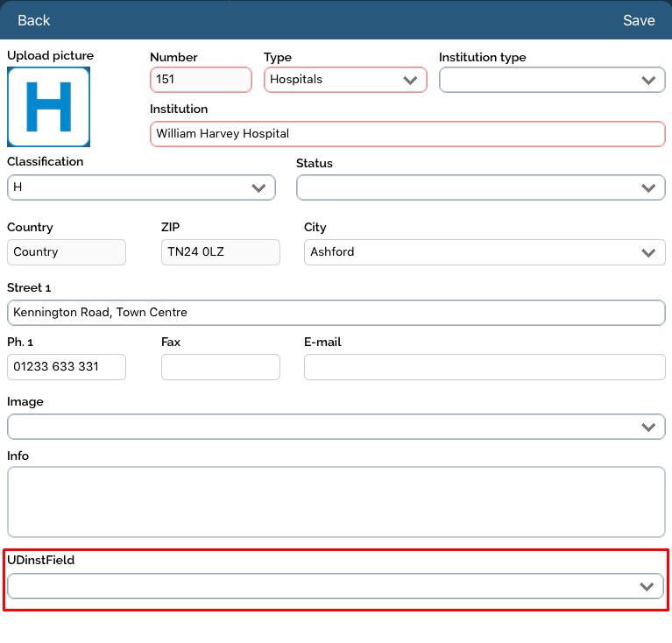Open the Type dropdown showing Hospitals
672x643 pixels.
coord(344,80)
